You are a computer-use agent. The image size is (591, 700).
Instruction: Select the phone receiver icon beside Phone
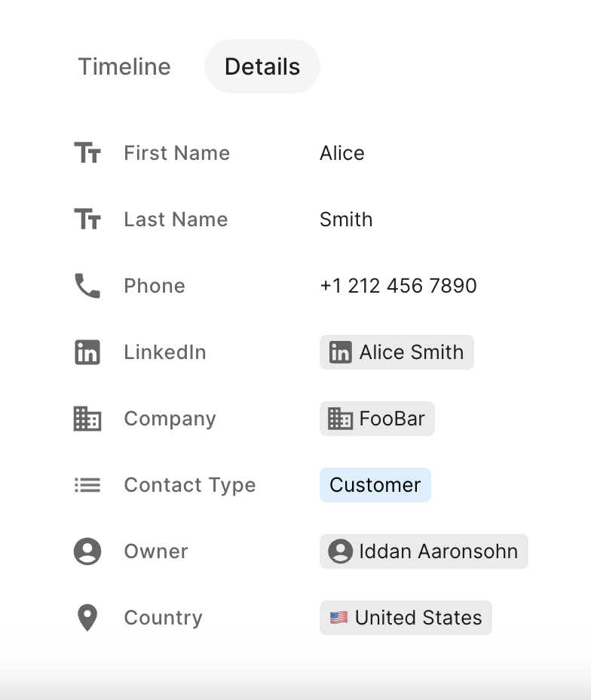click(x=86, y=286)
